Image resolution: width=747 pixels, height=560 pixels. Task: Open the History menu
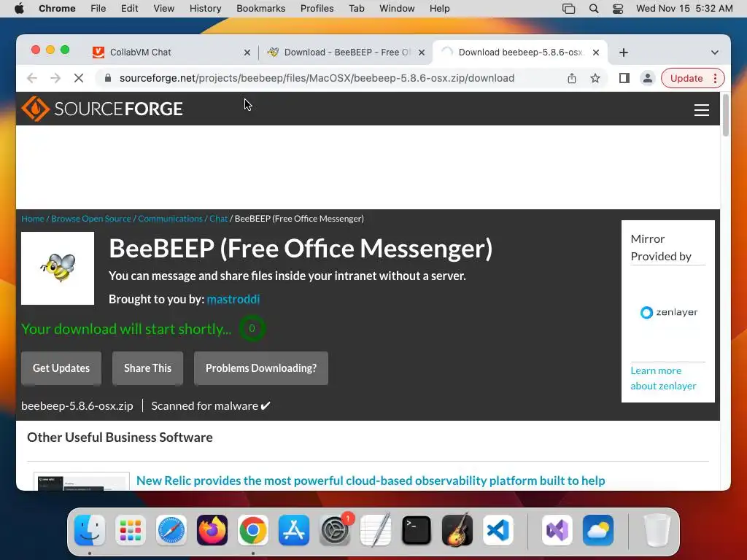205,9
